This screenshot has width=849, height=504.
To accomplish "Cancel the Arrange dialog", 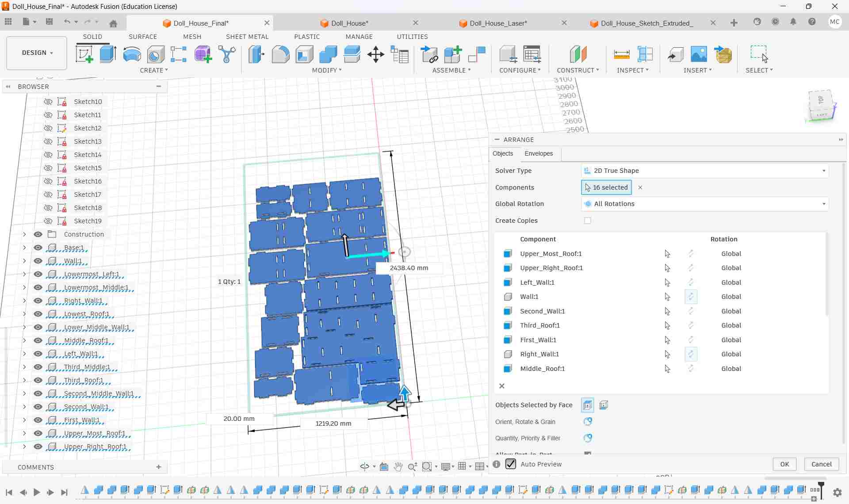I will [821, 464].
